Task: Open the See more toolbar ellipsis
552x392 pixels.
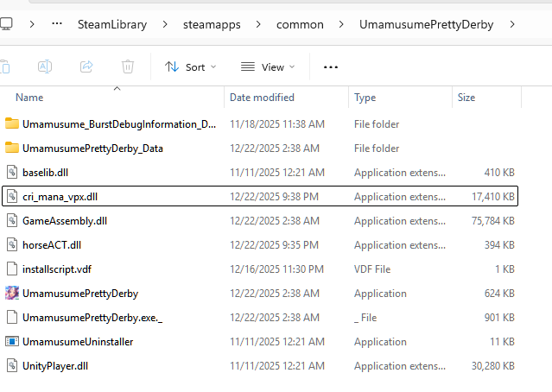Action: (x=331, y=66)
